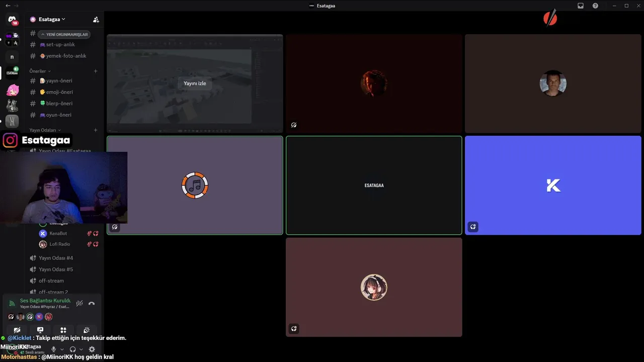Viewport: 644px width, 362px height.
Task: Open the gray statue server icon
Action: [12, 106]
